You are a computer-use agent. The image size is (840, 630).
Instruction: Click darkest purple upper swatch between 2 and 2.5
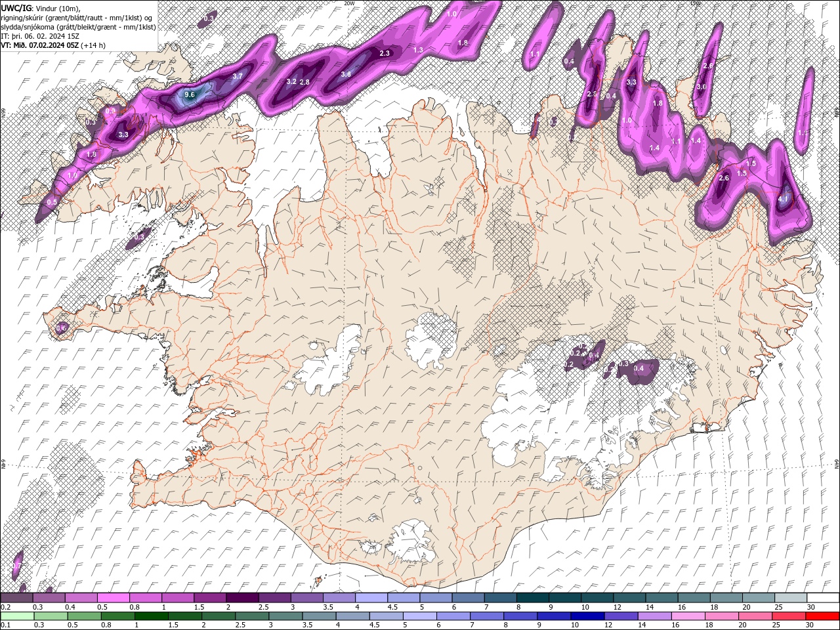coord(242,598)
